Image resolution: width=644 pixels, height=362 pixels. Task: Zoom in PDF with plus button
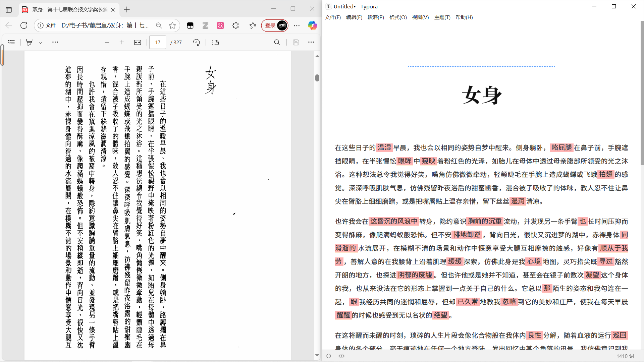point(122,42)
